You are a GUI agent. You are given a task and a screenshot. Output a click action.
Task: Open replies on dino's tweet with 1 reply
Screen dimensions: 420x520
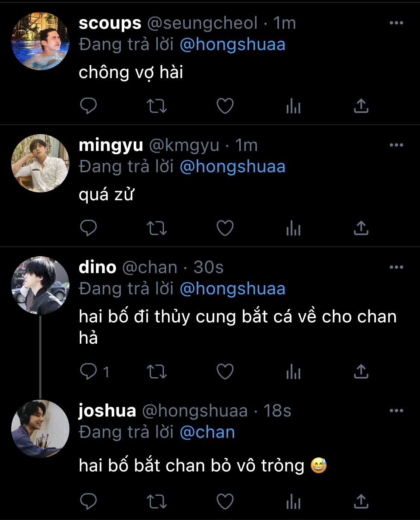(94, 372)
